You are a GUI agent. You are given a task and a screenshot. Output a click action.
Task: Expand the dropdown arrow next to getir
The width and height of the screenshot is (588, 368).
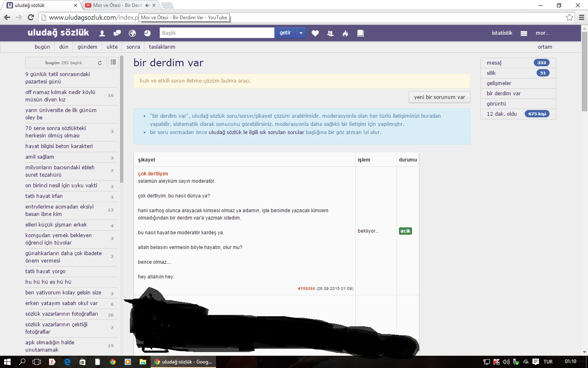(301, 33)
